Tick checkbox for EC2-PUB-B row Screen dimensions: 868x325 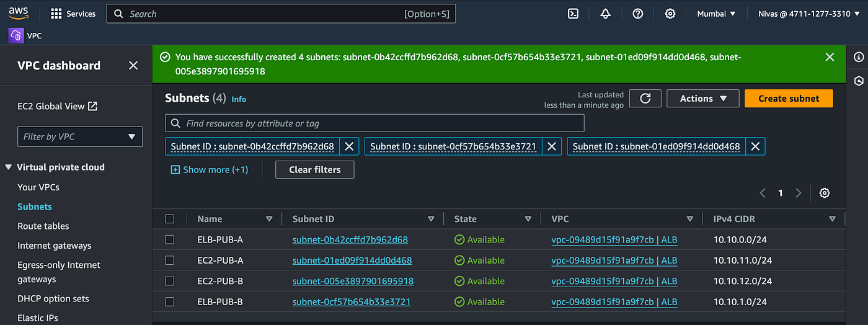coord(170,281)
